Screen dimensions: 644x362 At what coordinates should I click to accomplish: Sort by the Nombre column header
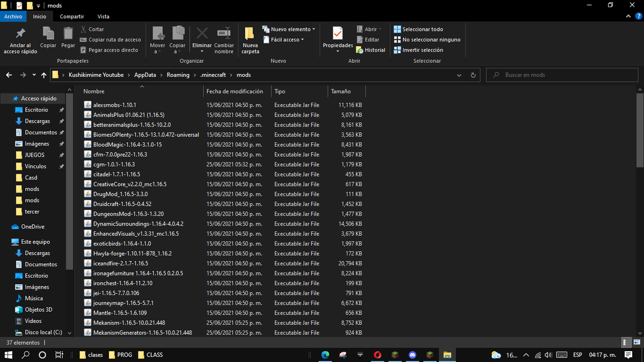[94, 92]
